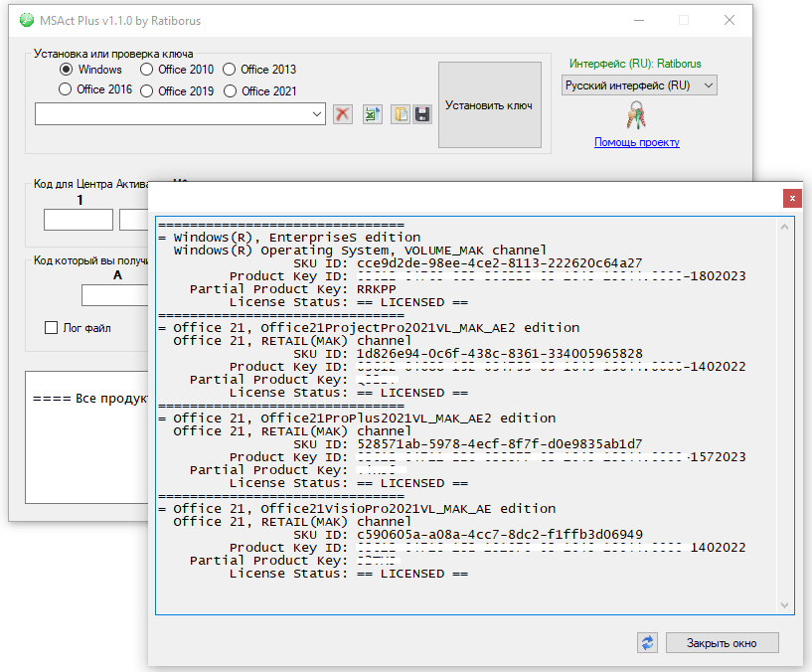Click Office21ProPlus2021VL_MAK_AE2 edition line
This screenshot has width=812, height=672.
coord(357,419)
